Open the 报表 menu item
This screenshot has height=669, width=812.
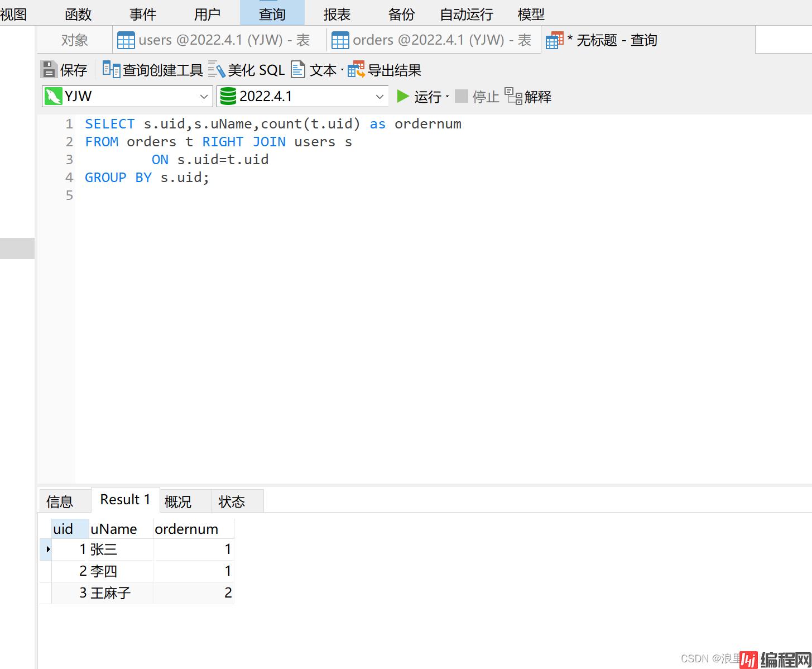(x=337, y=15)
